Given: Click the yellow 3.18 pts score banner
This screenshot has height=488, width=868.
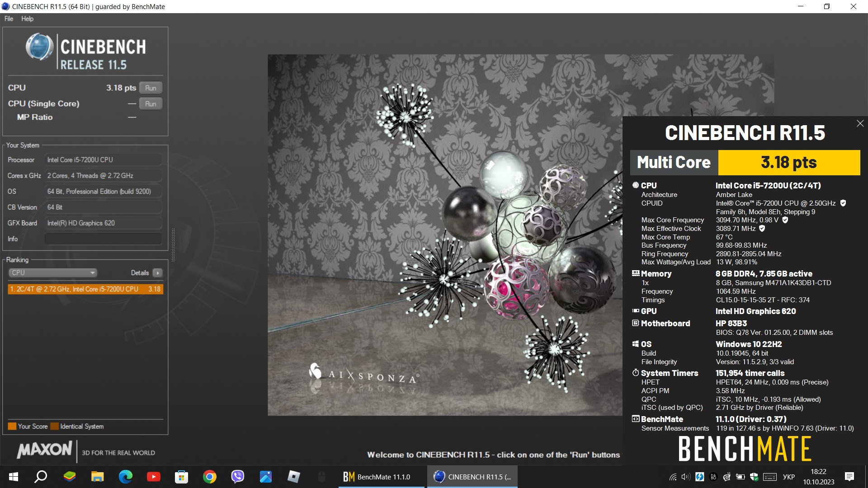Looking at the screenshot, I should coord(789,162).
